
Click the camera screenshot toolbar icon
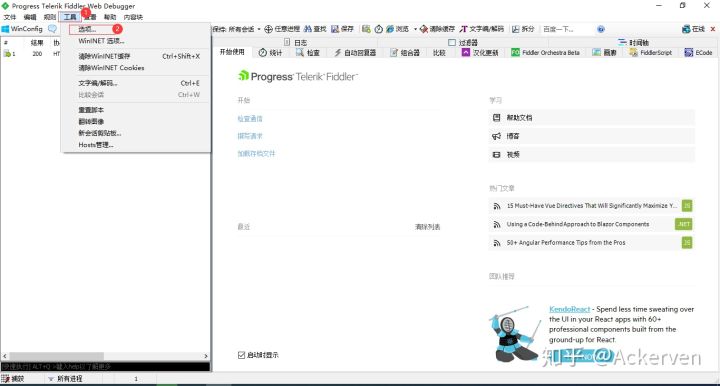click(x=366, y=29)
